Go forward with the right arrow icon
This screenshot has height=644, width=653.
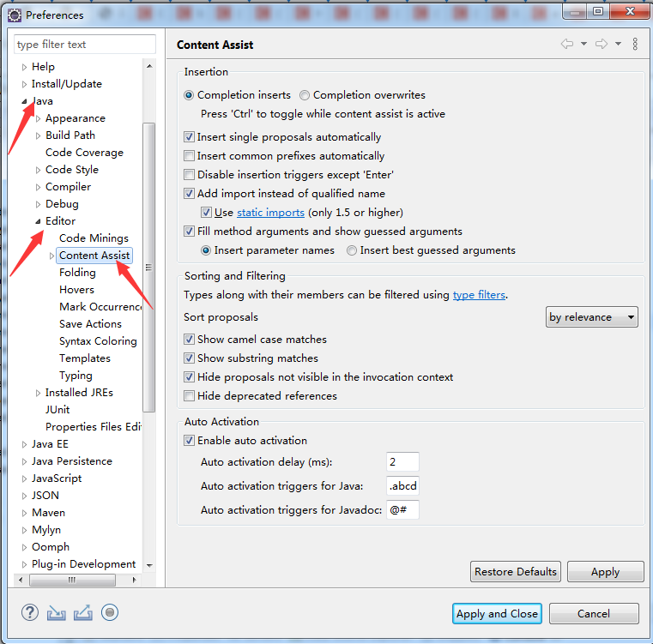click(x=602, y=44)
